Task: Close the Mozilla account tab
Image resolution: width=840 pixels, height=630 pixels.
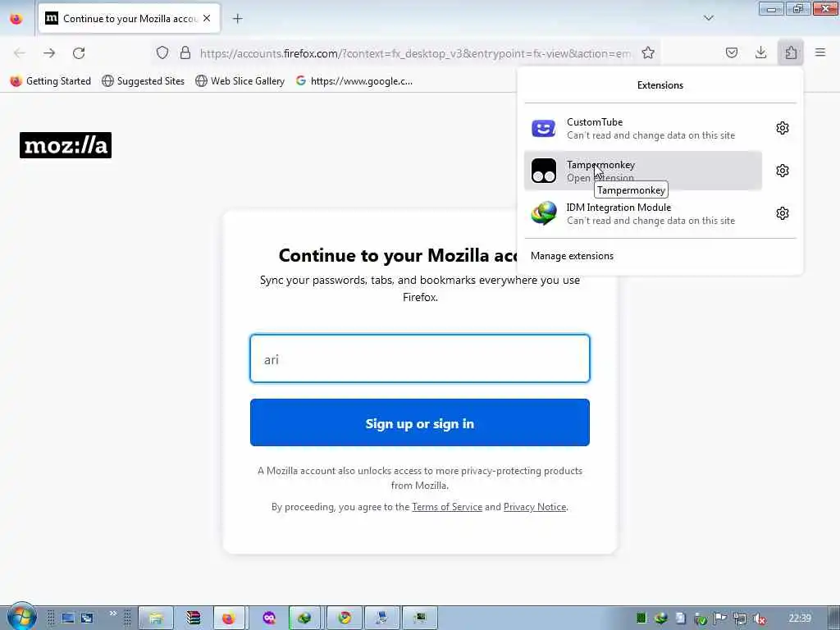Action: point(207,18)
